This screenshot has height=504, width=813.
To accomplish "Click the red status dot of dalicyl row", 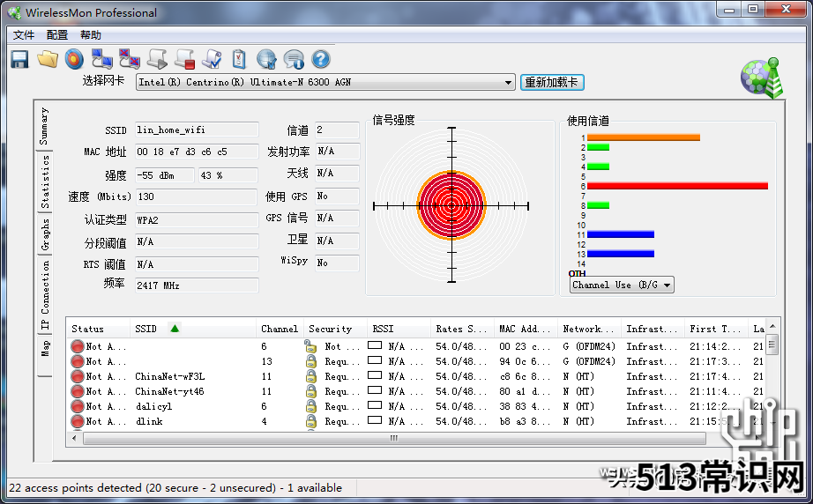I will (78, 406).
